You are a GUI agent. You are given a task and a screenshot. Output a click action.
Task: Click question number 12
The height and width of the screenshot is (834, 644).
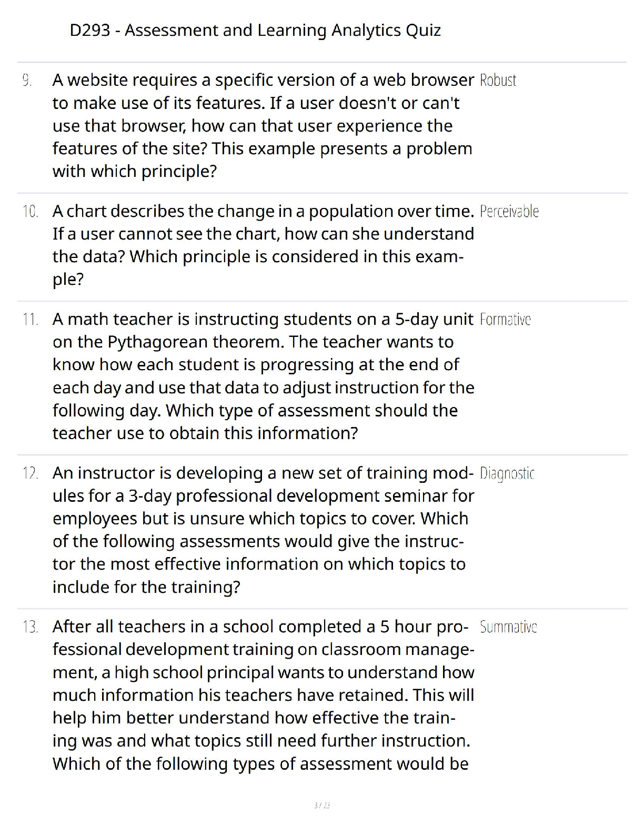[x=30, y=473]
